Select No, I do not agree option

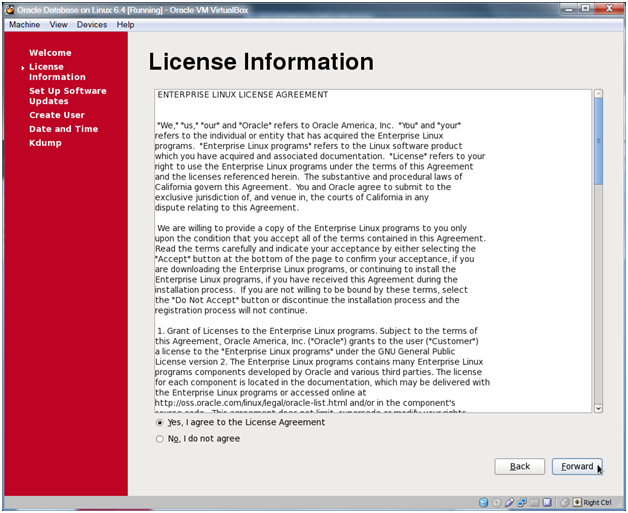(x=160, y=438)
